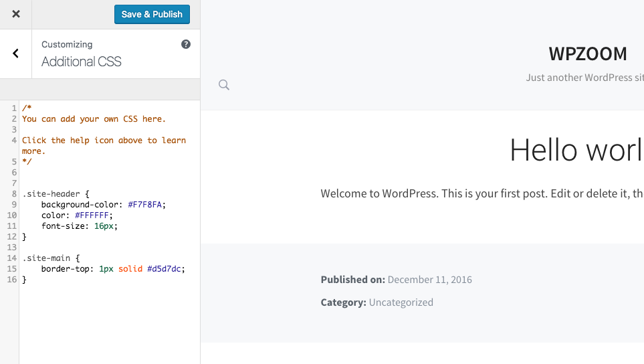The width and height of the screenshot is (644, 364).
Task: Close the Customizer with the X icon
Action: click(x=16, y=14)
